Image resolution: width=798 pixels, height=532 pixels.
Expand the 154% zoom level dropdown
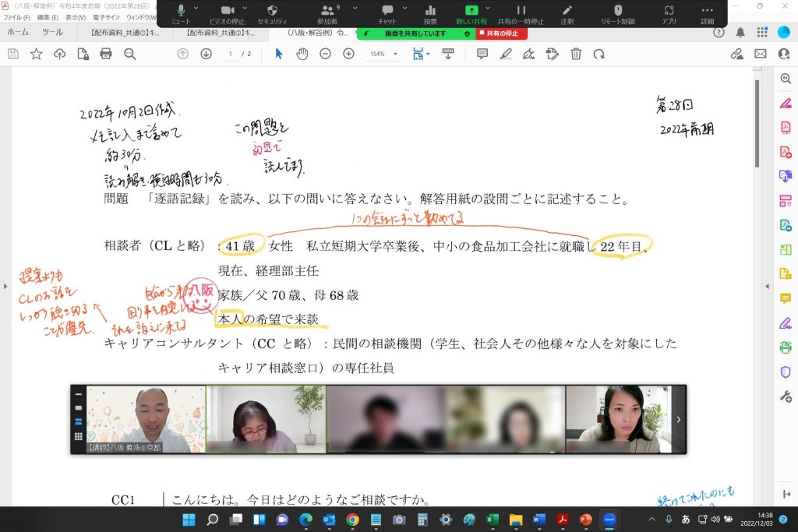tap(396, 55)
